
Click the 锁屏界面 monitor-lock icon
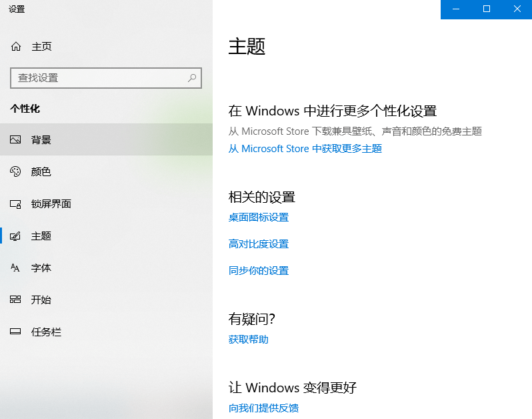point(15,203)
